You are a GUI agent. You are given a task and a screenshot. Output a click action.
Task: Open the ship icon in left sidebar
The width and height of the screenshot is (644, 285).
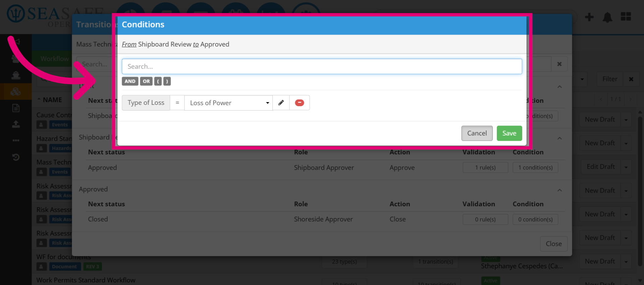coord(16,75)
